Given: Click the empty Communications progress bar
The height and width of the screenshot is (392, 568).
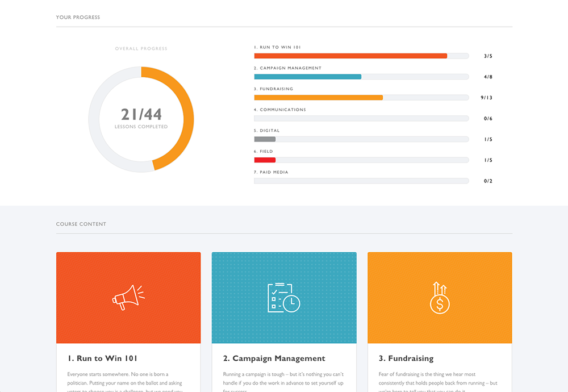Looking at the screenshot, I should pos(361,119).
